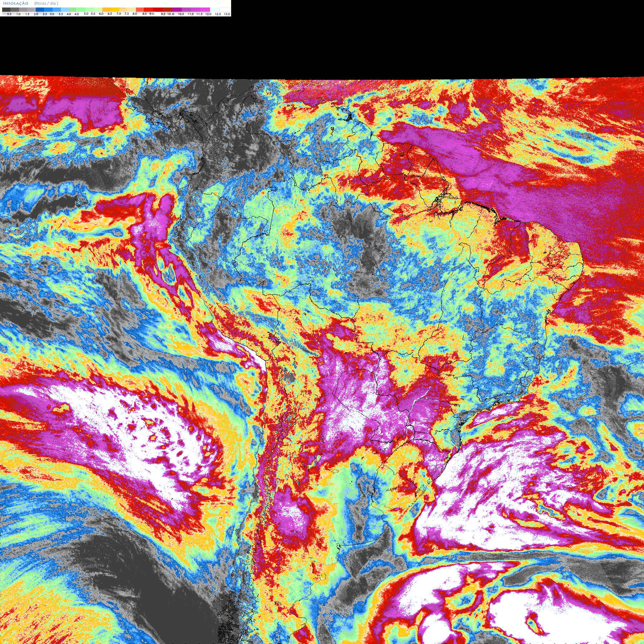Viewport: 644px width, 644px height.
Task: Choose the white swatch above 13.0
Action: click(225, 10)
